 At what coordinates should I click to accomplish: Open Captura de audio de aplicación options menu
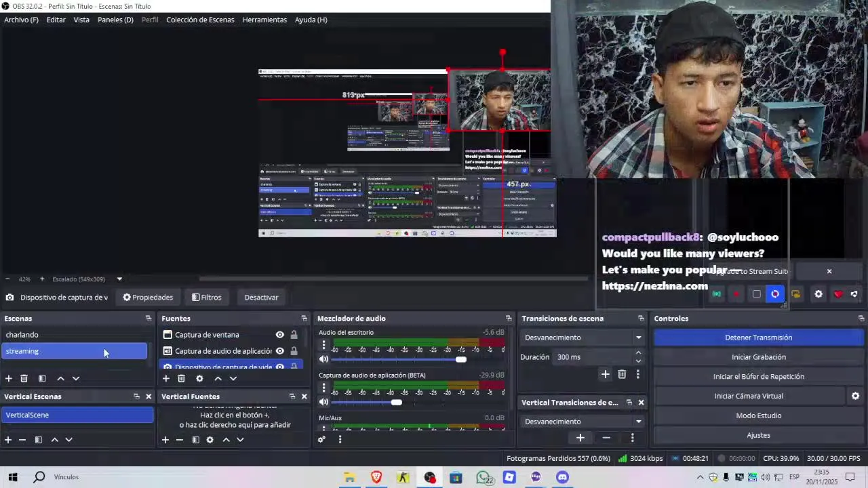pos(323,388)
